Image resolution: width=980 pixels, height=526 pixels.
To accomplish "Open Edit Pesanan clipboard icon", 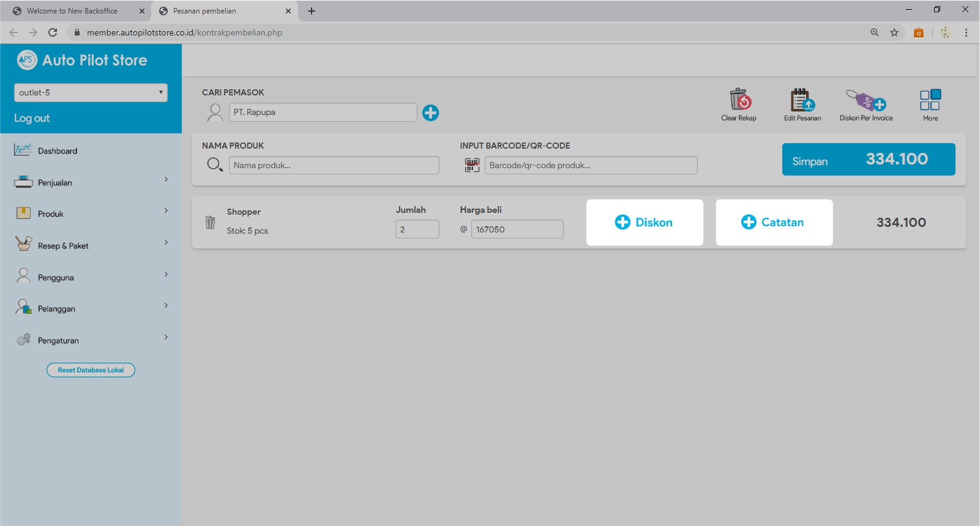I will click(x=802, y=100).
